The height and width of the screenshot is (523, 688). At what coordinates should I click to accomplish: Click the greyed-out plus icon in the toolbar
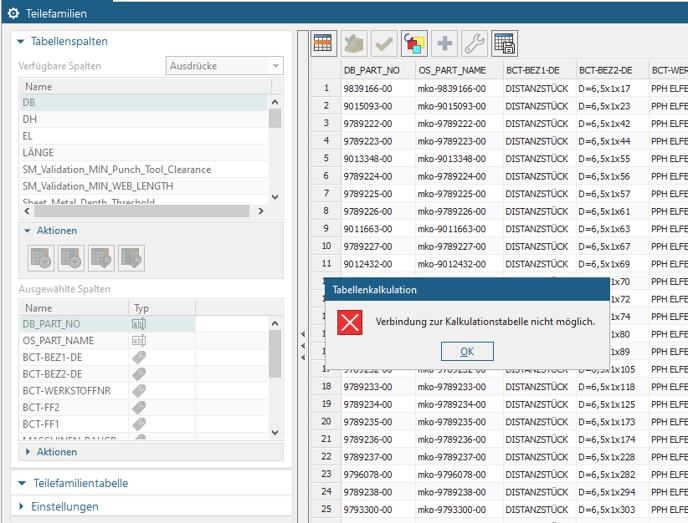click(x=444, y=43)
